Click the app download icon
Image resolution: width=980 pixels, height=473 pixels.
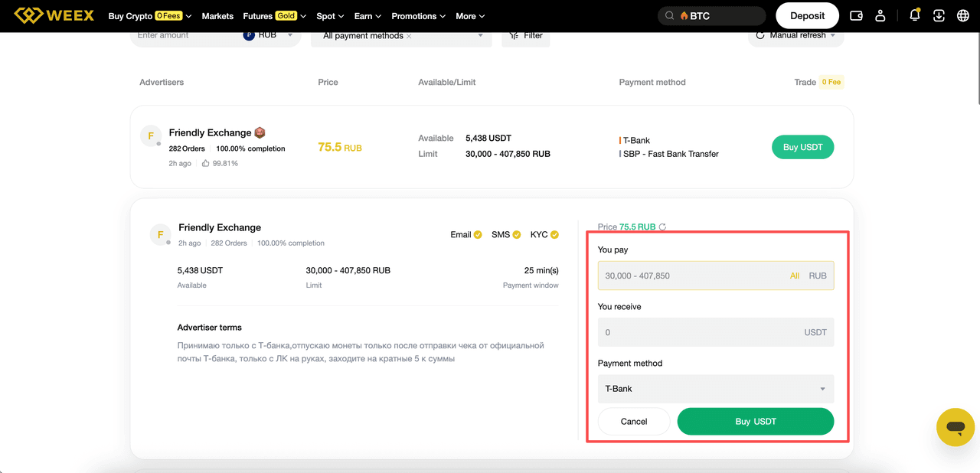pyautogui.click(x=939, y=15)
